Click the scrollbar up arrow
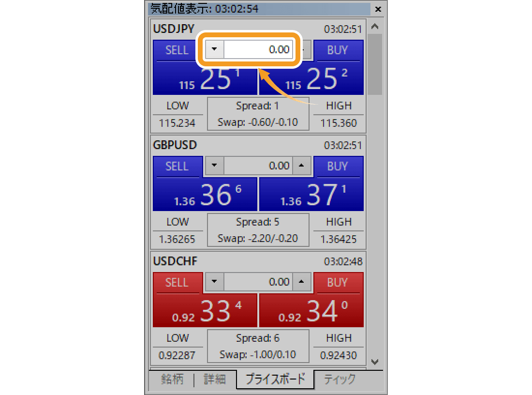Image resolution: width=532 pixels, height=395 pixels. 374,27
